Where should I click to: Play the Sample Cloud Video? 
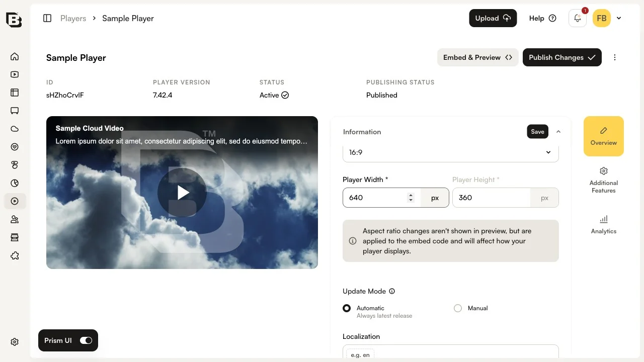[x=182, y=193]
